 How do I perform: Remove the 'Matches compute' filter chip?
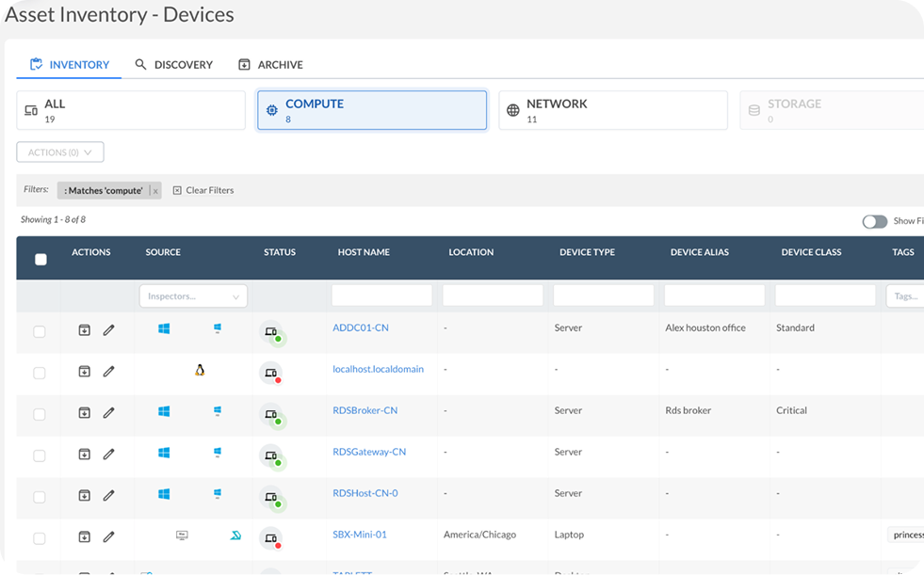155,191
